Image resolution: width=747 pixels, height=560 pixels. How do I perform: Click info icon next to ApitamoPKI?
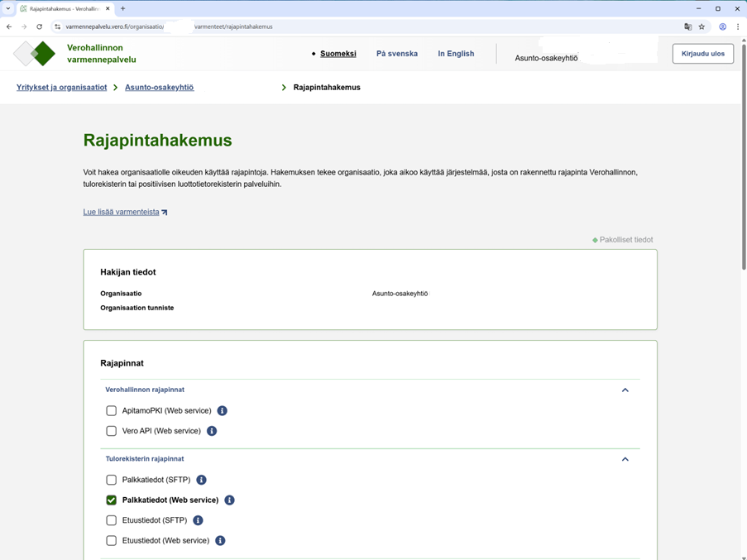tap(222, 410)
